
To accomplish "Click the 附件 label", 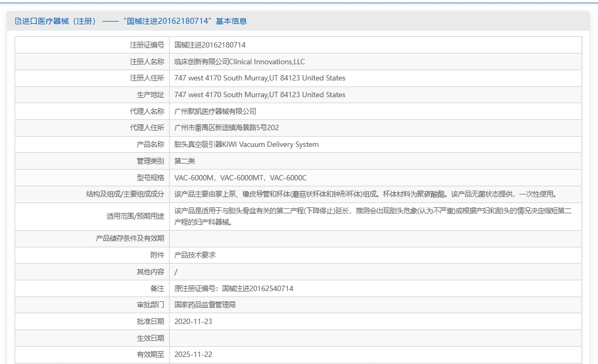I will tap(157, 255).
